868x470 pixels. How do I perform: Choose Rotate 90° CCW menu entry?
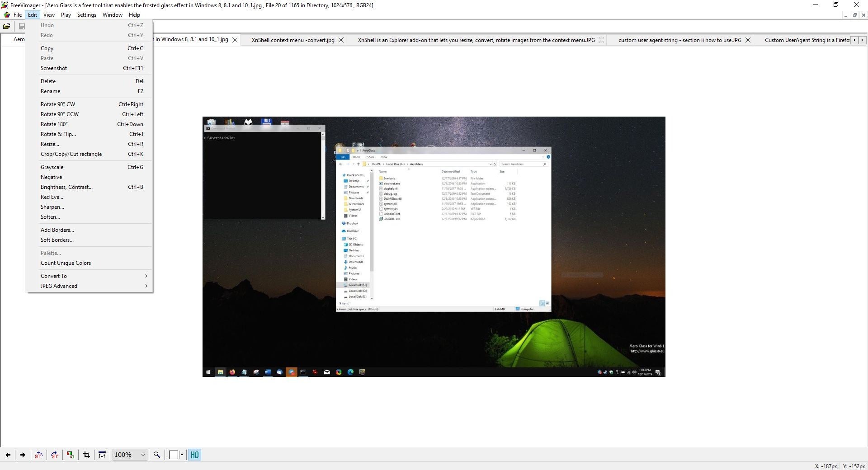(90, 114)
